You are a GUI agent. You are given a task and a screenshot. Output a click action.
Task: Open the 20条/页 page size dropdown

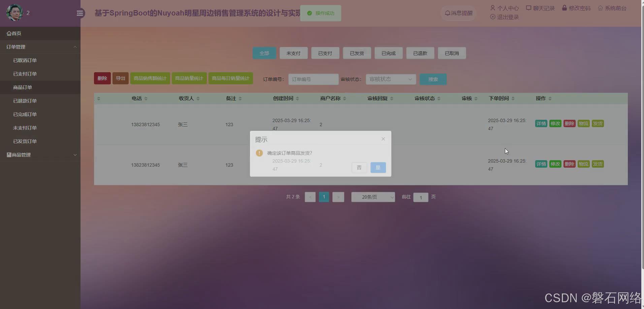(373, 197)
